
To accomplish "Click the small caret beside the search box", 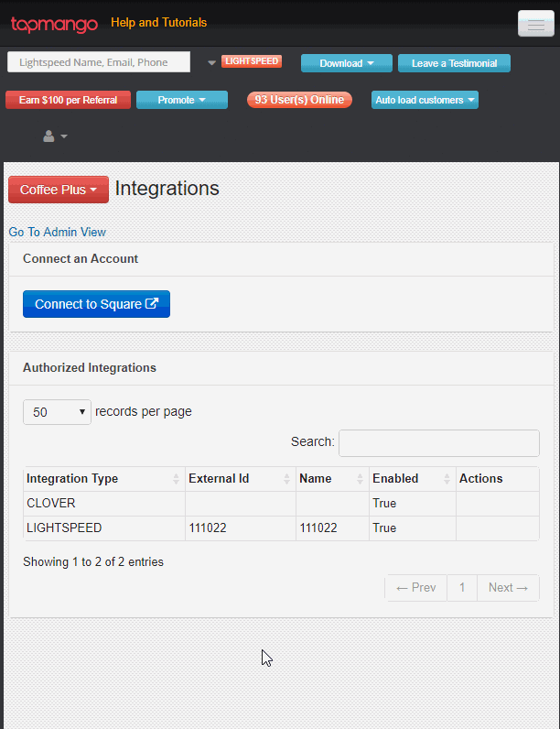I will point(211,63).
